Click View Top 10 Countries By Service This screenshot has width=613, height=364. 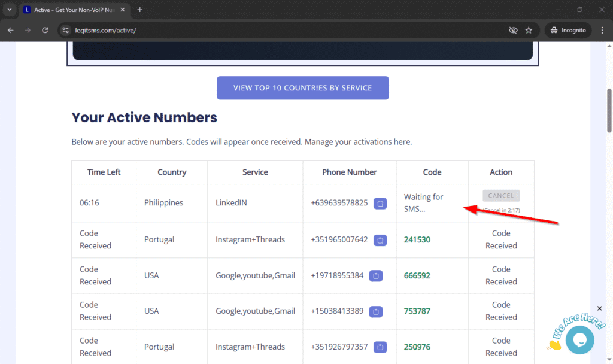[x=302, y=88]
